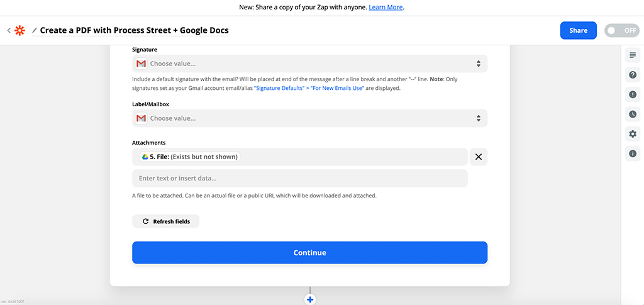Open the history clock icon in sidebar
644x305 pixels.
(632, 114)
